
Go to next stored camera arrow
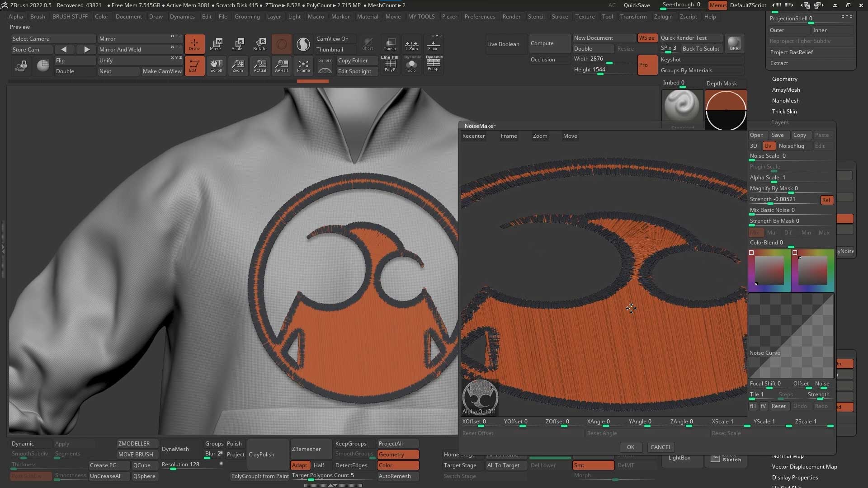tap(87, 50)
